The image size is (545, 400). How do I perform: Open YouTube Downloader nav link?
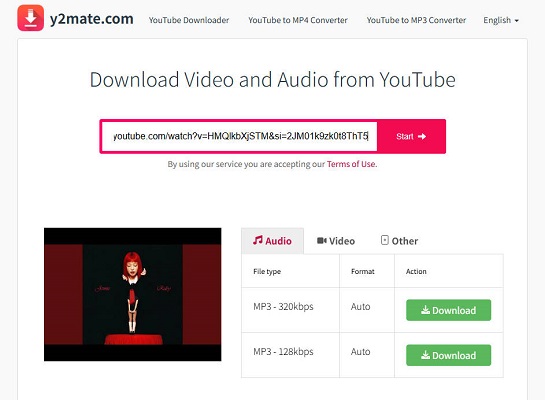[x=189, y=20]
